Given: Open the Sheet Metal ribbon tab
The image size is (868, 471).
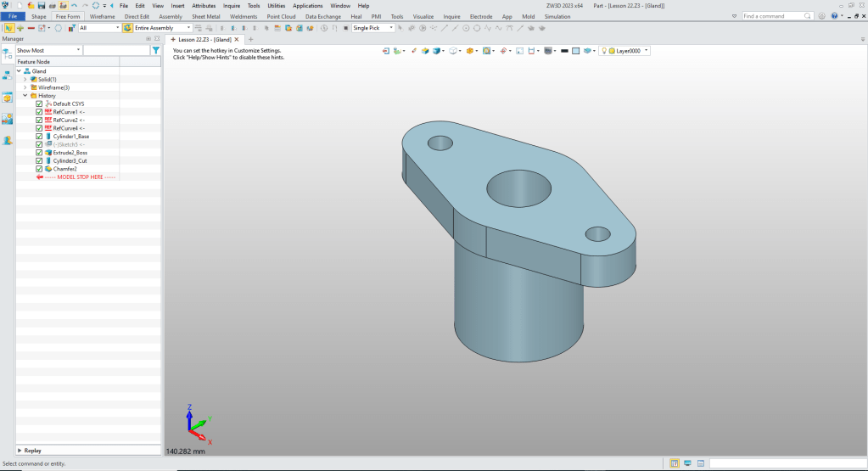Looking at the screenshot, I should (206, 16).
